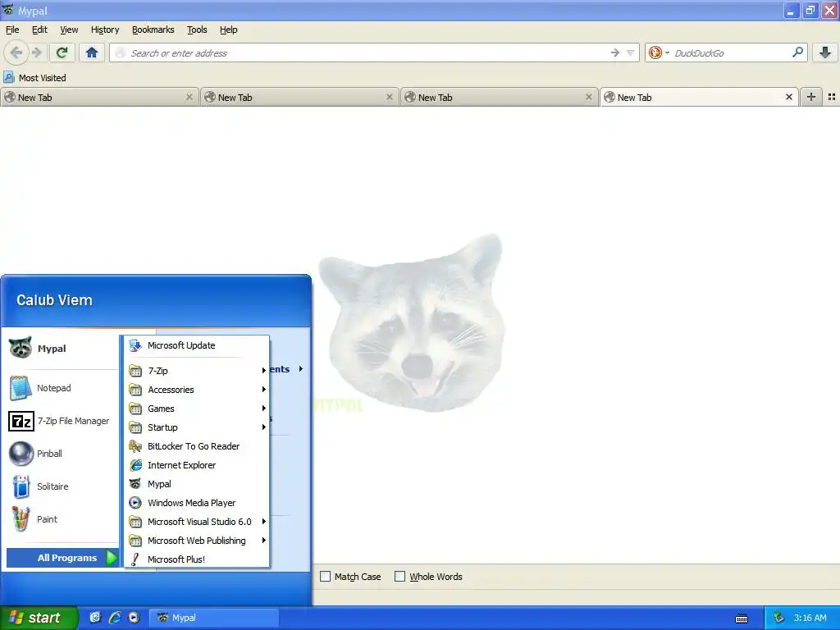840x630 pixels.
Task: Expand the Accessories programs folder
Action: pos(197,390)
